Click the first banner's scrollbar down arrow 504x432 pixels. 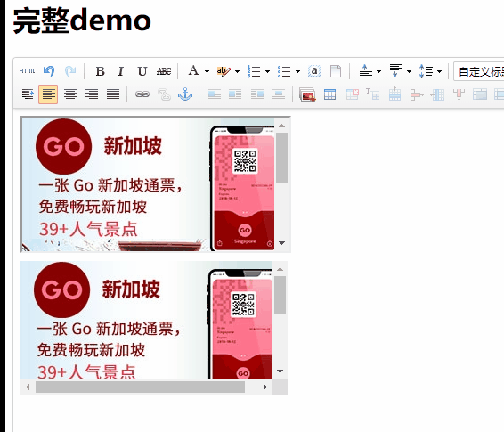point(282,243)
